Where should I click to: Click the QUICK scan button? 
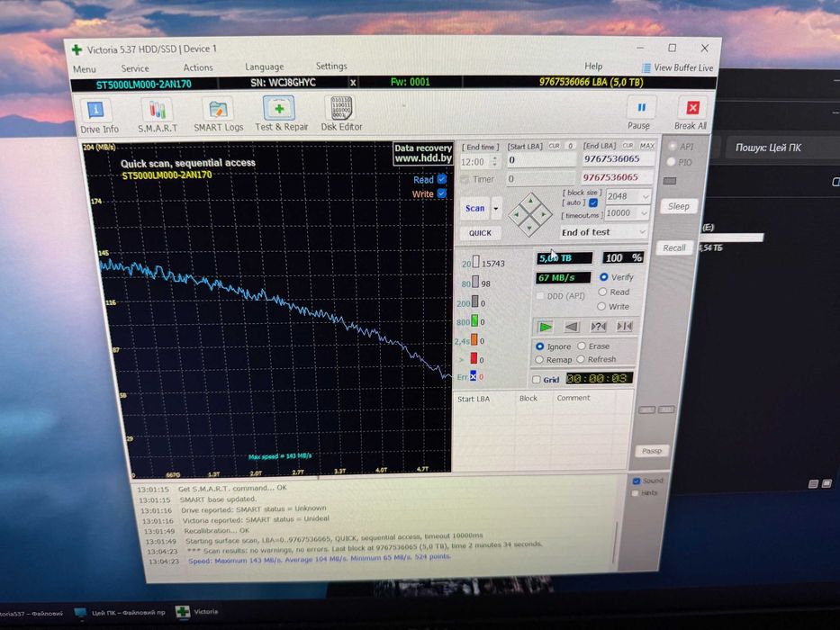[x=480, y=233]
